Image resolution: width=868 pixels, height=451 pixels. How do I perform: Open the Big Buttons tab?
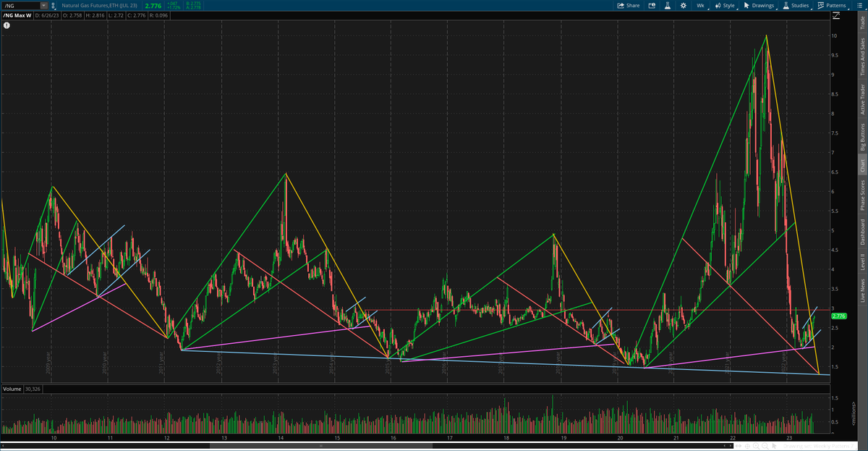tap(861, 136)
